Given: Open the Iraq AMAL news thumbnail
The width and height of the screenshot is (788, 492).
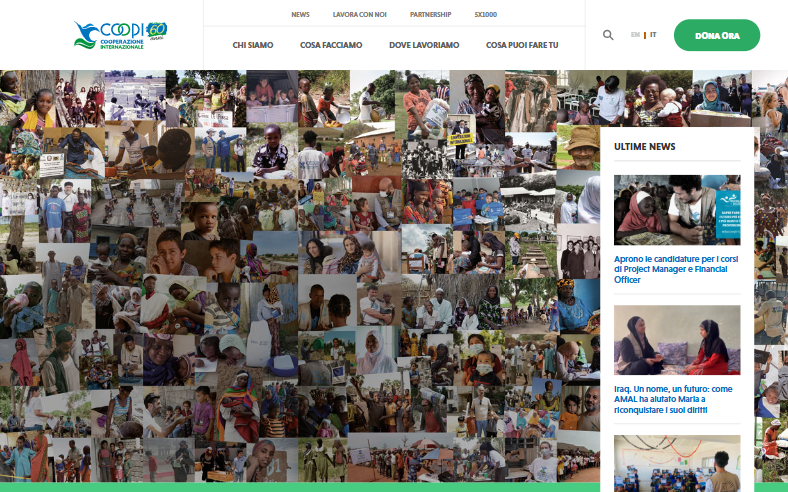Looking at the screenshot, I should tap(677, 340).
